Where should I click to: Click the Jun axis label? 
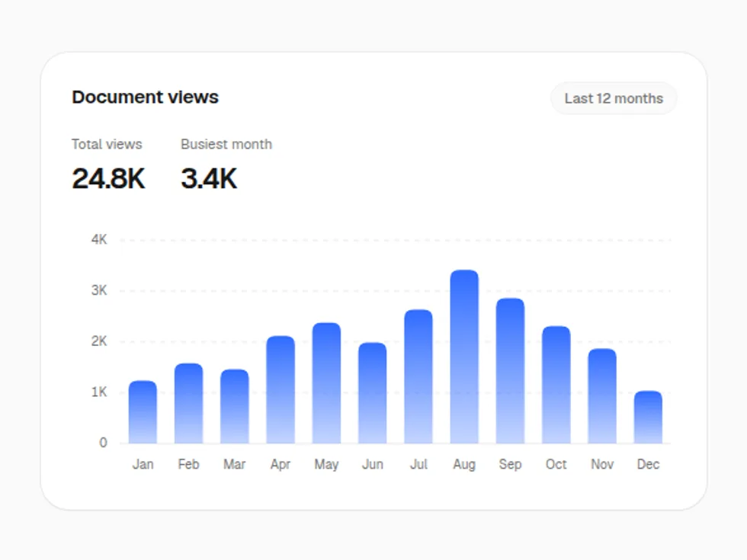coord(373,464)
